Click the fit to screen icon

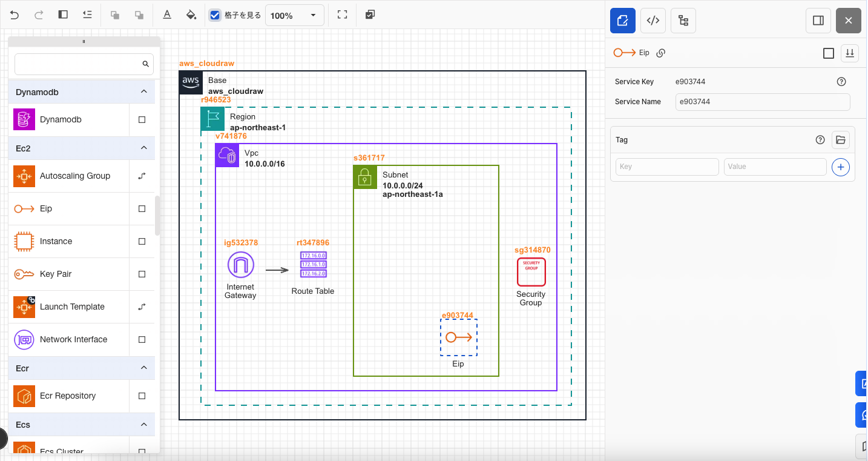[342, 15]
